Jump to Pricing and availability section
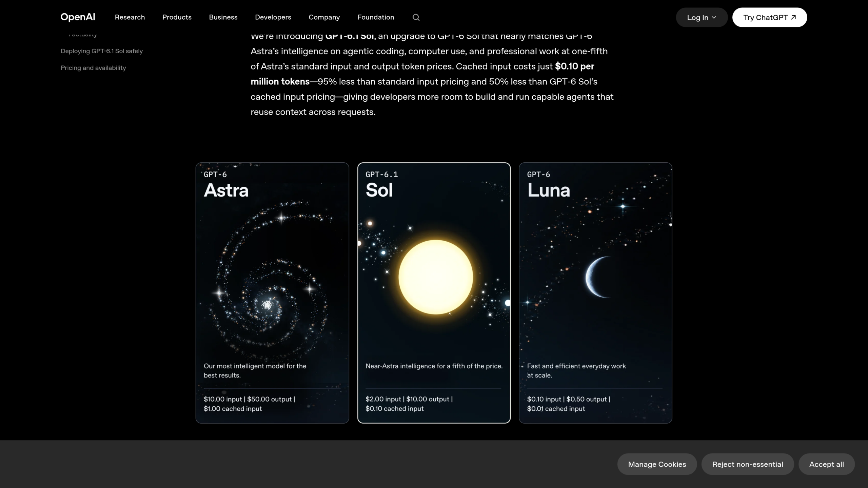This screenshot has height=488, width=868. 93,68
